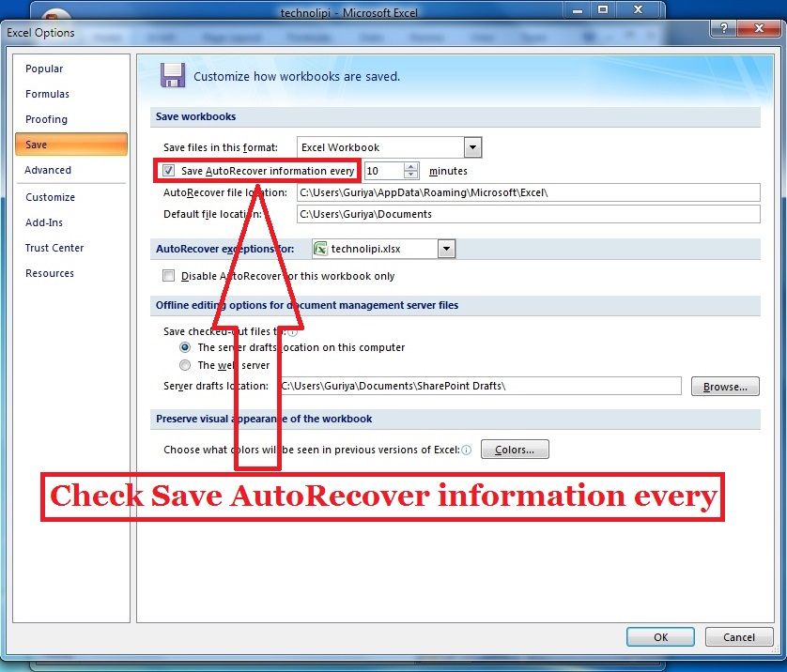Enable Disable AutoRecover for this workbook only

pyautogui.click(x=169, y=275)
